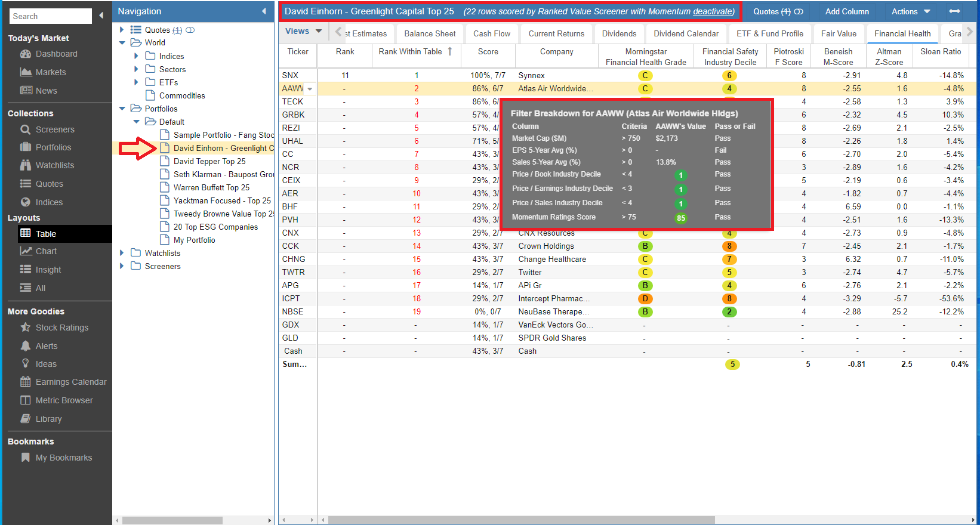This screenshot has width=980, height=525.
Task: Open the Screeners collection
Action: coord(55,129)
